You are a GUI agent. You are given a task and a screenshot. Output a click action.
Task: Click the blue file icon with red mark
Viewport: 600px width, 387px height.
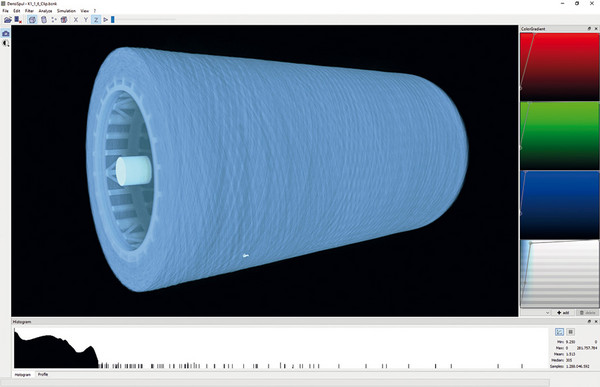coord(18,20)
